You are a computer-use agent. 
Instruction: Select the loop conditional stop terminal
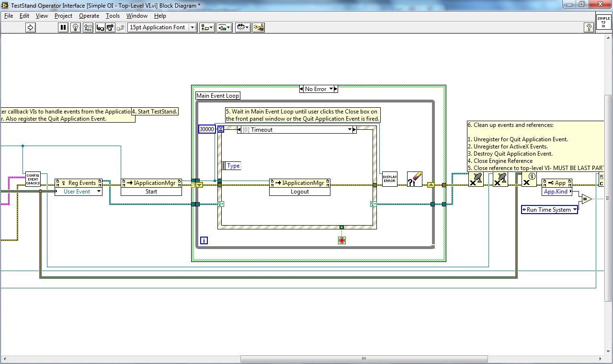tap(342, 240)
